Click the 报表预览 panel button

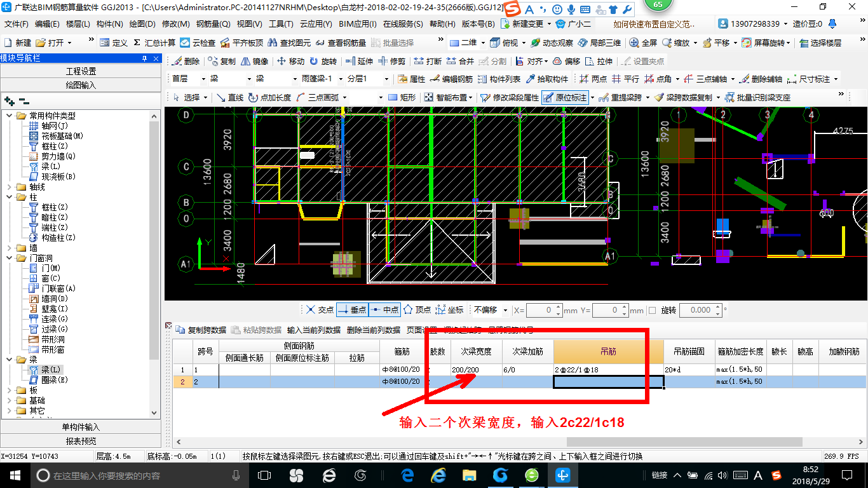pyautogui.click(x=81, y=441)
